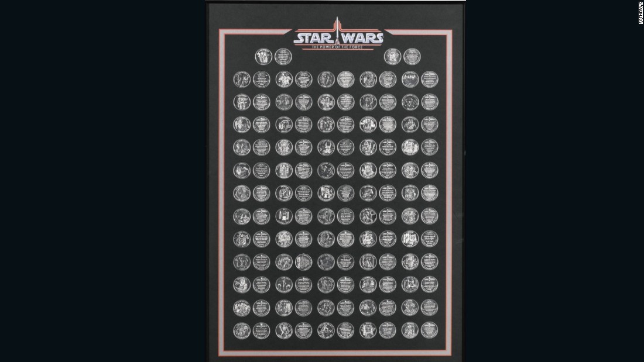
Task: Select the first coin of the upper-right header pair
Action: coord(393,57)
